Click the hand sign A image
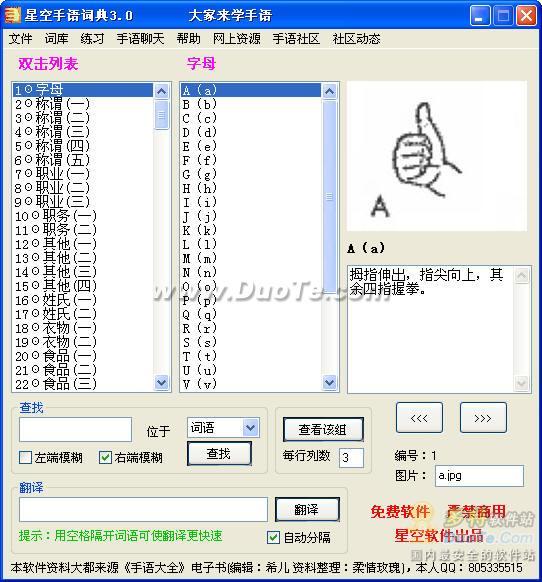The height and width of the screenshot is (582, 542). (x=437, y=156)
